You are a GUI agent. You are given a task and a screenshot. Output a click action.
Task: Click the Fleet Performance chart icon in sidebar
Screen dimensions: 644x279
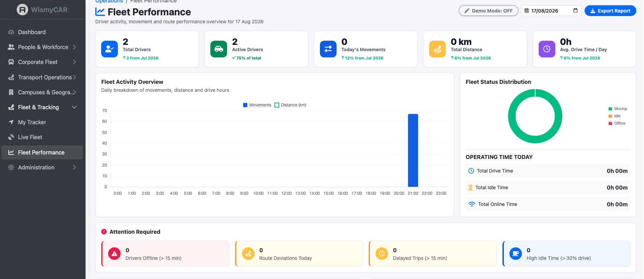(x=11, y=152)
